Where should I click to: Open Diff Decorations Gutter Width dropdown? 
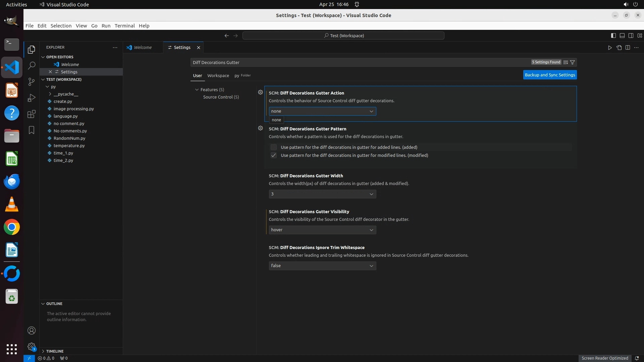(322, 194)
